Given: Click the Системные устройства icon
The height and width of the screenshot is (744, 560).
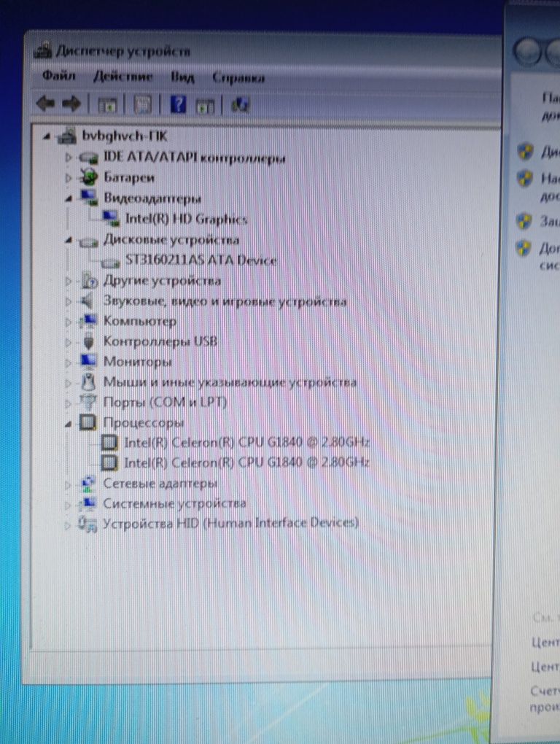Looking at the screenshot, I should [88, 503].
